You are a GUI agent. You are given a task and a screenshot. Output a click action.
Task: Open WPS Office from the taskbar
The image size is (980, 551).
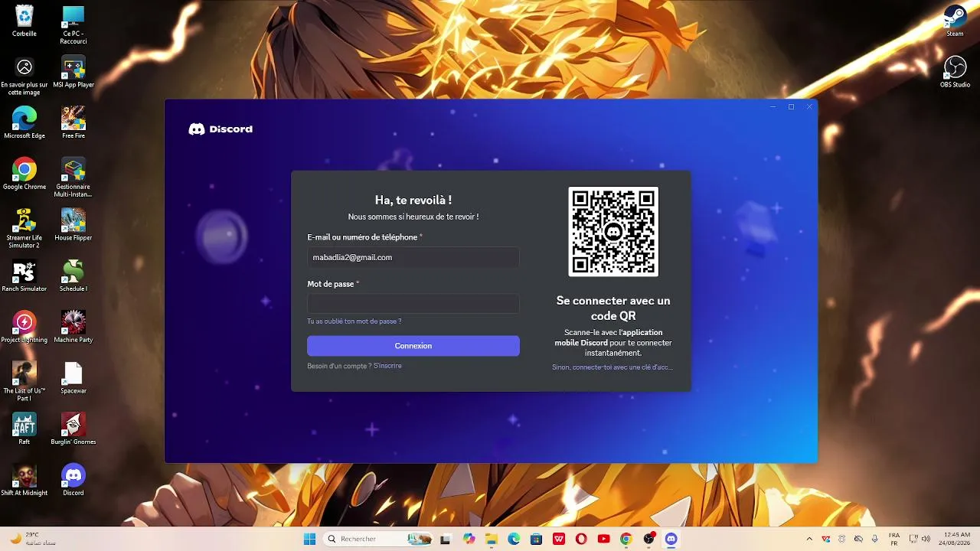point(559,539)
